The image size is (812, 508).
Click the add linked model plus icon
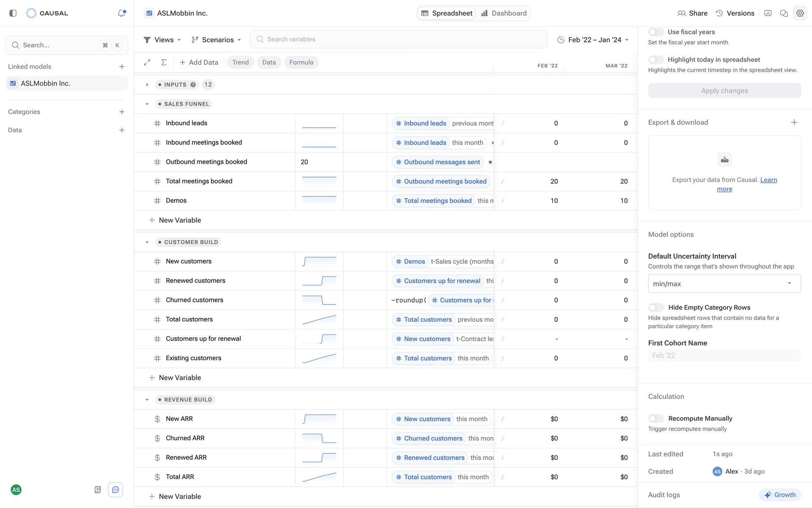122,66
